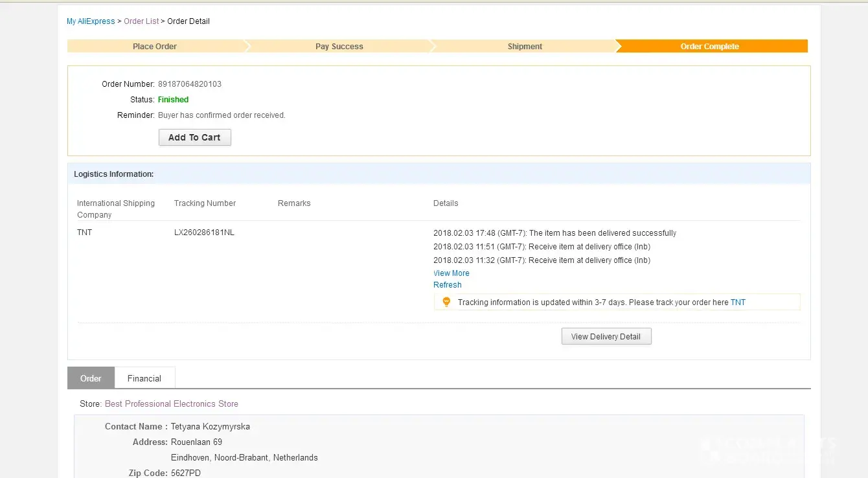Click the delivered successfully tracking entry

[554, 233]
